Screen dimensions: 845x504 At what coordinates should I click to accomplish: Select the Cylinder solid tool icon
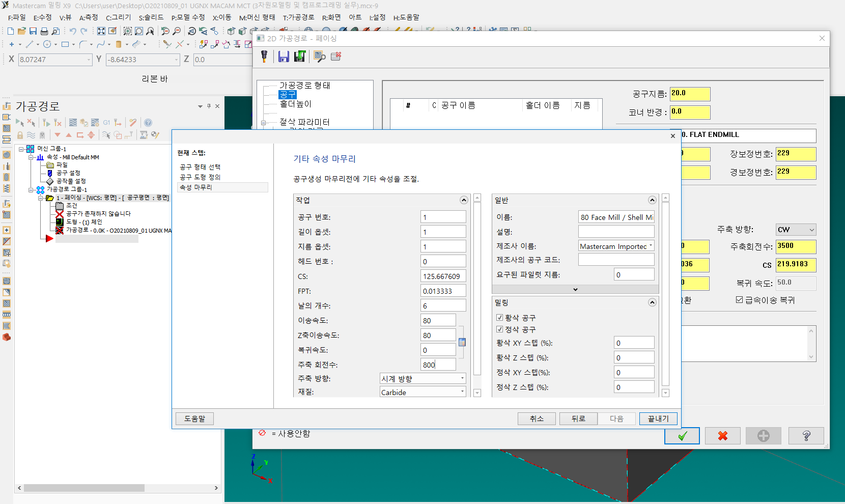119,44
